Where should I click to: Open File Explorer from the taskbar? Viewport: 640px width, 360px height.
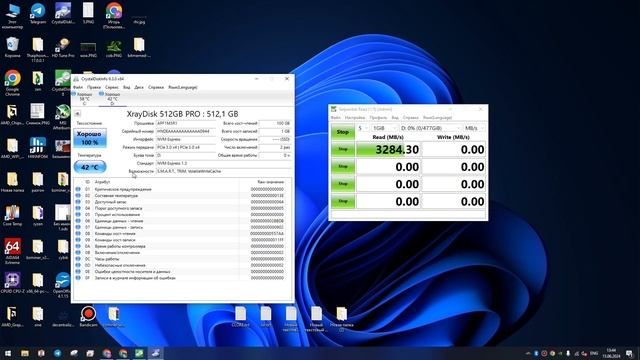pyautogui.click(x=25, y=353)
